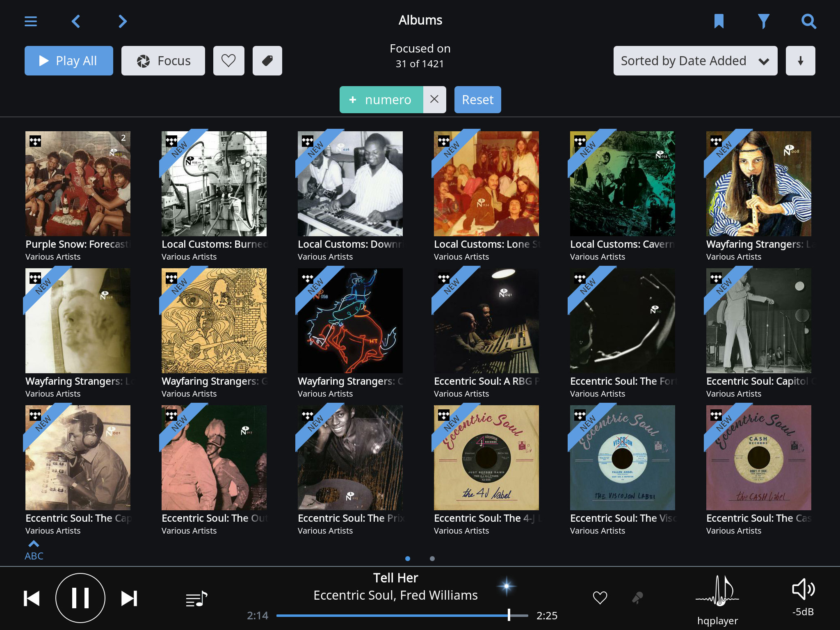The width and height of the screenshot is (840, 630).
Task: Open Eccentric Soul: A RBG album cover
Action: pyautogui.click(x=486, y=321)
